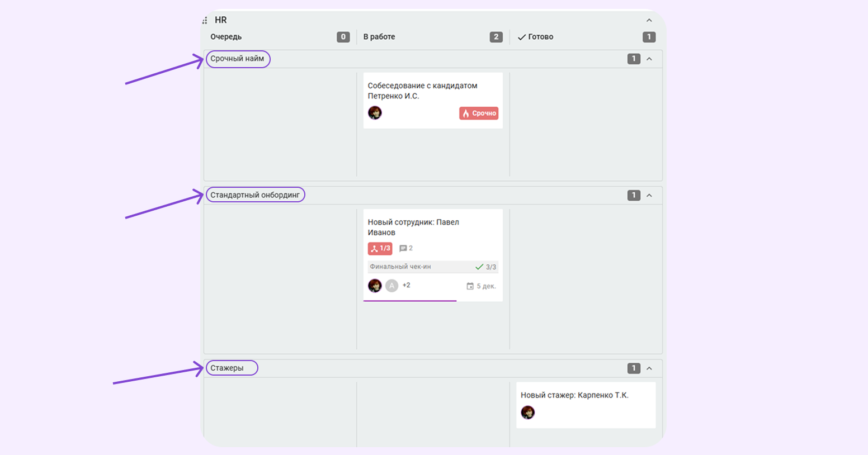Screen dimensions: 868x455
Task: Click assignee avatar on Карпенко intern card
Action: point(527,413)
